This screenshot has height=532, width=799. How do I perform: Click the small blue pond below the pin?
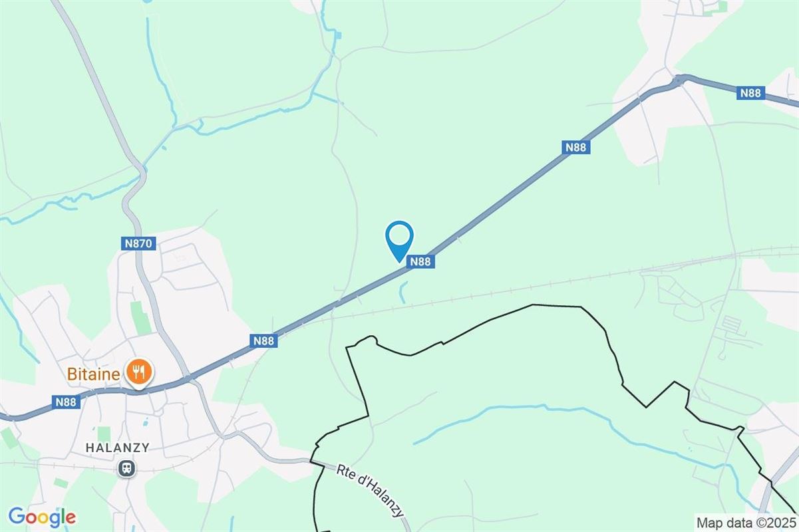(x=402, y=292)
